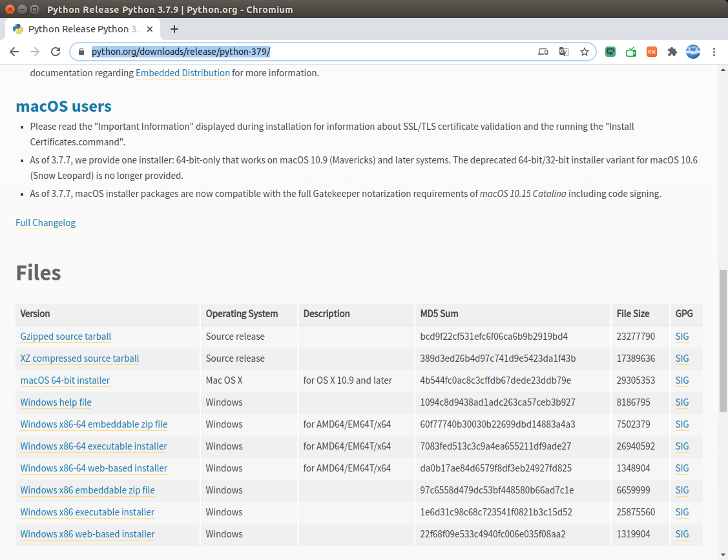
Task: View site security lock info
Action: click(81, 52)
